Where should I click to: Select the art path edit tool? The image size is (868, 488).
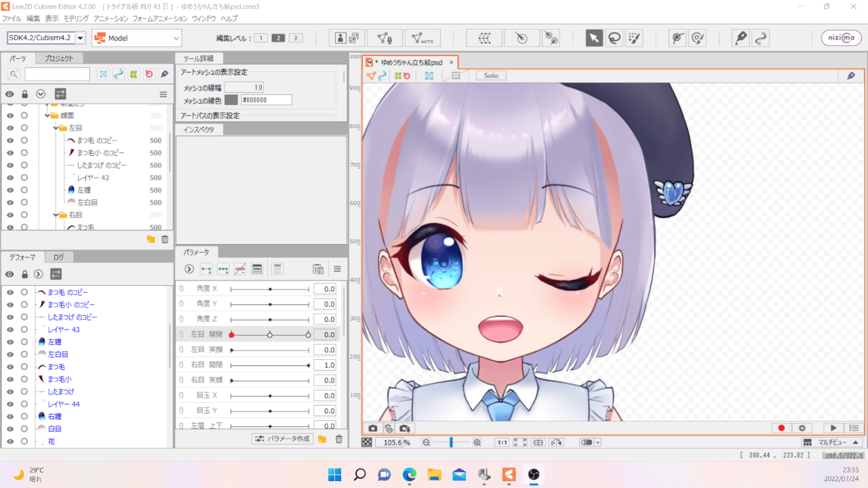(761, 38)
